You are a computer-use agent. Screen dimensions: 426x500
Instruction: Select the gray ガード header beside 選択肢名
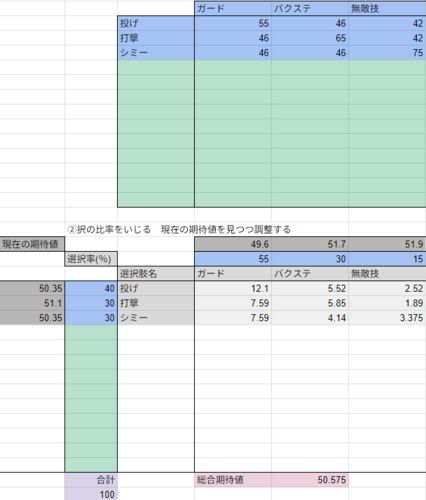pos(233,274)
